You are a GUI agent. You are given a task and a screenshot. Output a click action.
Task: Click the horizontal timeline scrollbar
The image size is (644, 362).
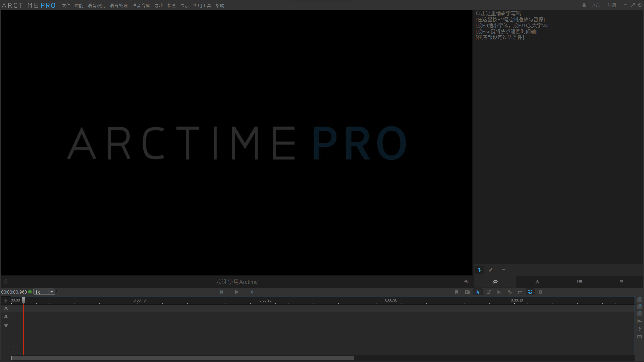[x=182, y=358]
